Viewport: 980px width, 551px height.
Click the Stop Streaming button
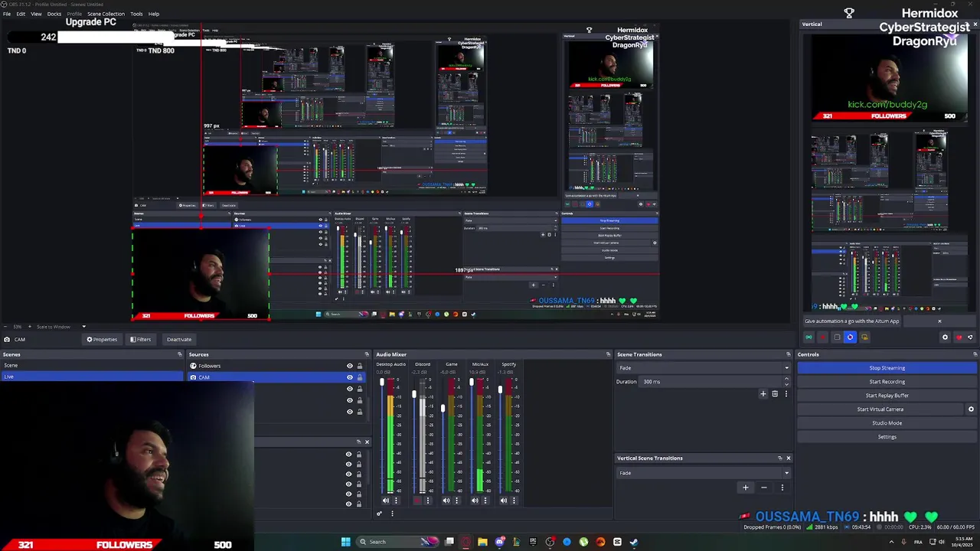pyautogui.click(x=887, y=368)
